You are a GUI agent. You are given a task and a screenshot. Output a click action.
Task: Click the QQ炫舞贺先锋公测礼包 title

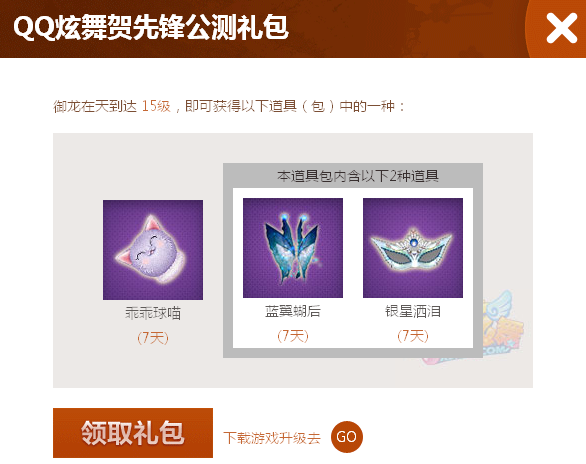(151, 27)
